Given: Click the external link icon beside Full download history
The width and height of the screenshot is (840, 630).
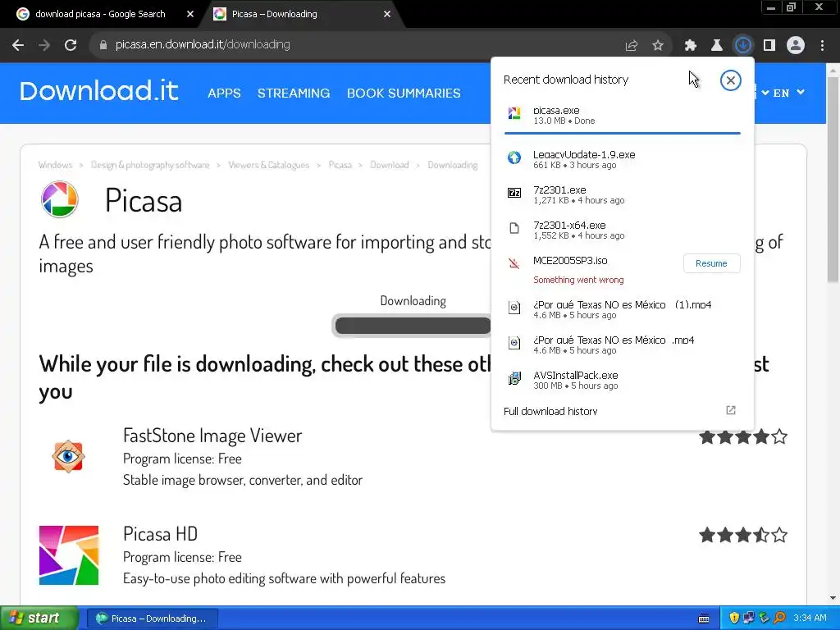Looking at the screenshot, I should pos(731,410).
